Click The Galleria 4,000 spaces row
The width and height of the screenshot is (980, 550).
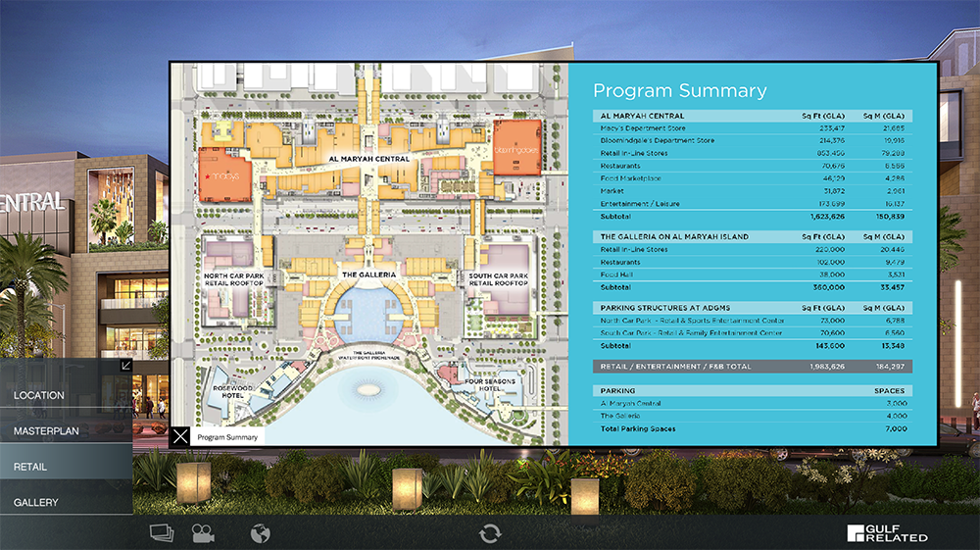753,416
